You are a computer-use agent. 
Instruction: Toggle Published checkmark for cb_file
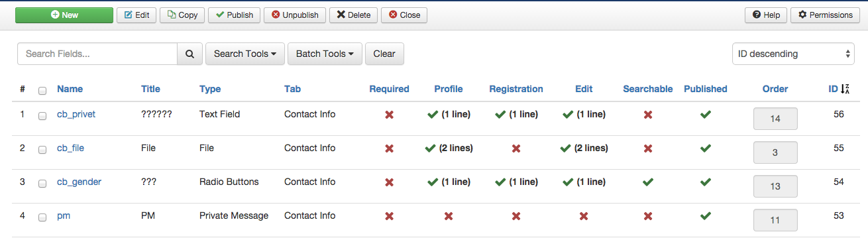pyautogui.click(x=706, y=149)
